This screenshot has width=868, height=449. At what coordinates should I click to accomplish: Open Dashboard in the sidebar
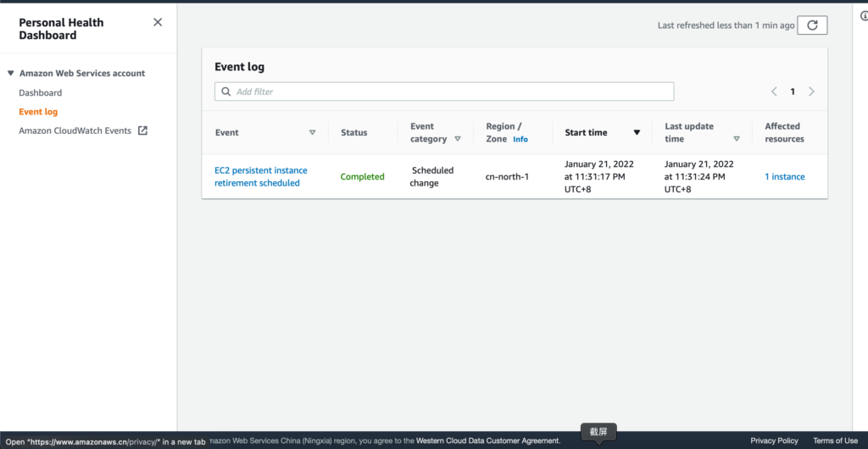(x=41, y=92)
